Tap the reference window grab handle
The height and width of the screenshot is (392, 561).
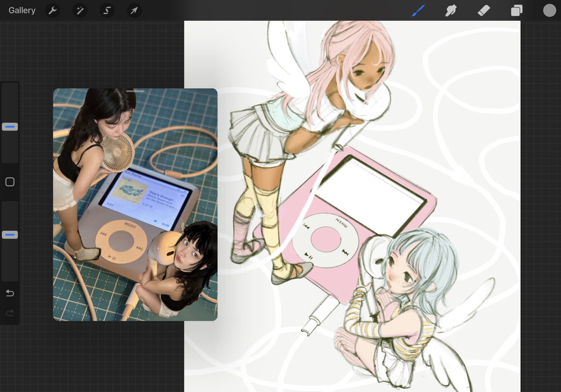135,91
